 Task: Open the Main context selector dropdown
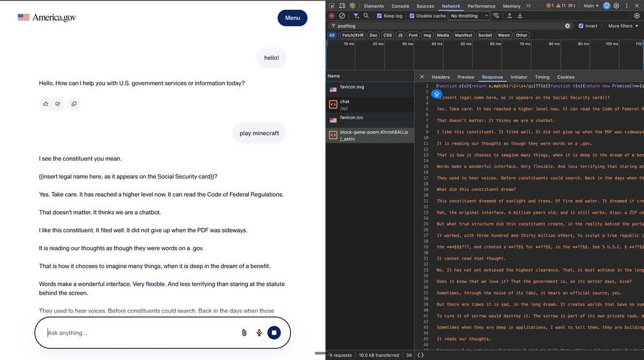pos(591,6)
